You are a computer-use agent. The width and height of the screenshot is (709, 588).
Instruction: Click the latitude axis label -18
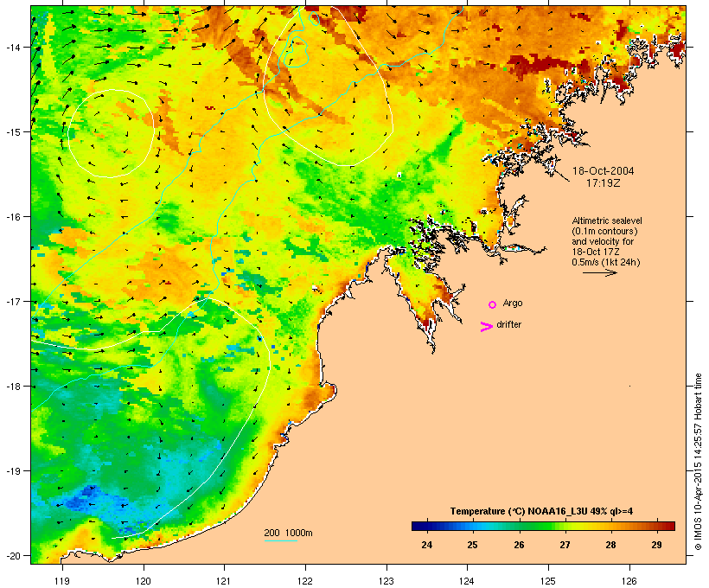(12, 387)
